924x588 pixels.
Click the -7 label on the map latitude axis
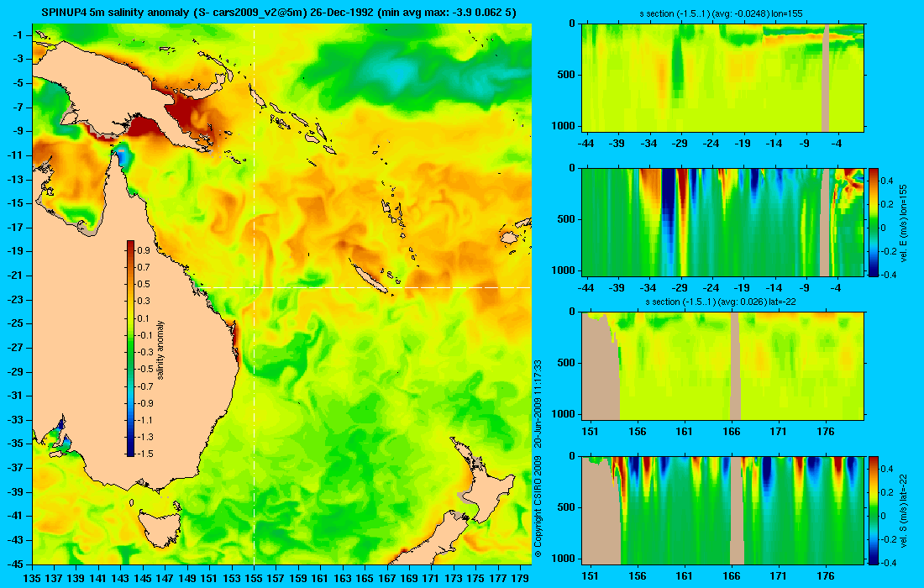click(x=18, y=108)
